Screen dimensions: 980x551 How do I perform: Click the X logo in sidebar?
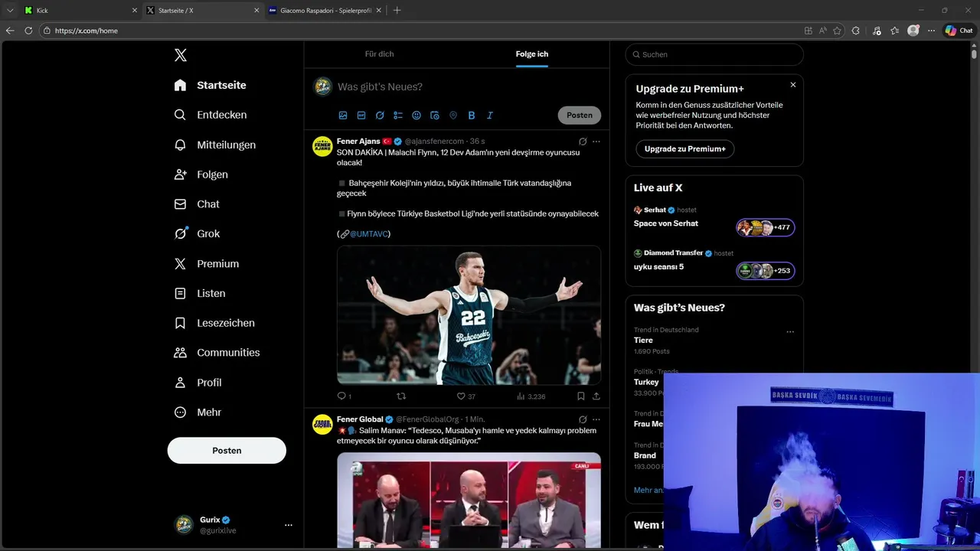coord(181,55)
